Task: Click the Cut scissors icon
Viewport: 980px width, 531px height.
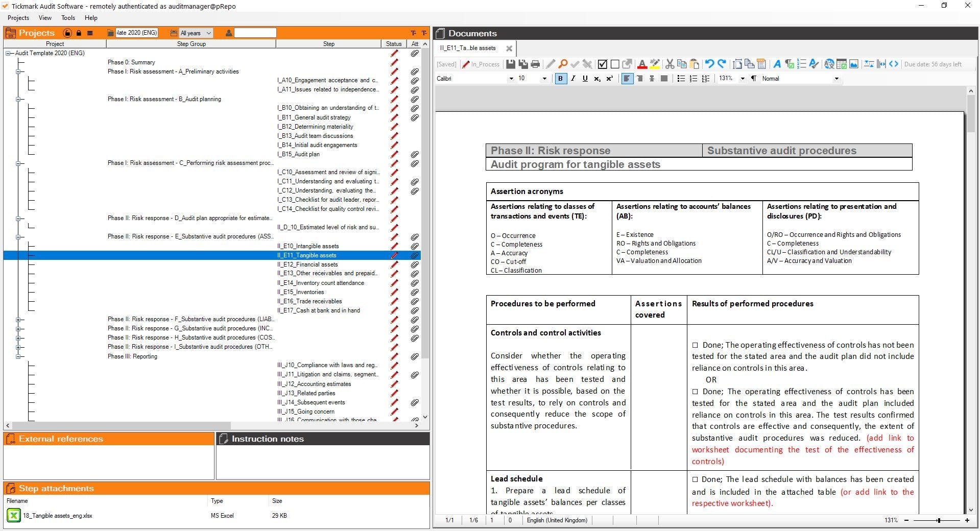Action: click(x=669, y=64)
